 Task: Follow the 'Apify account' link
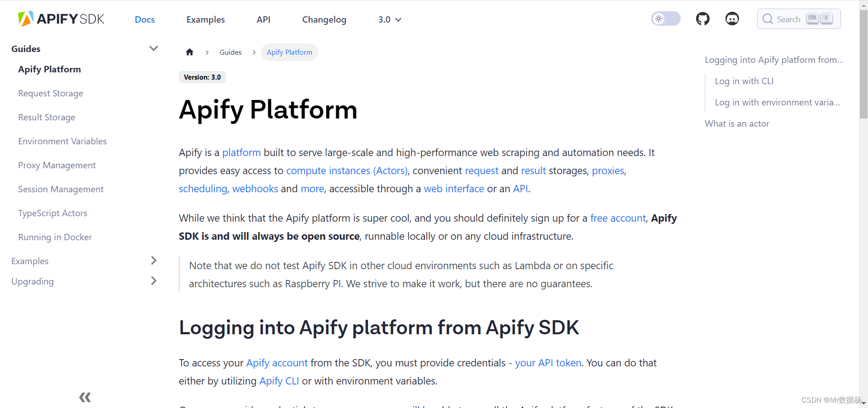coord(277,363)
